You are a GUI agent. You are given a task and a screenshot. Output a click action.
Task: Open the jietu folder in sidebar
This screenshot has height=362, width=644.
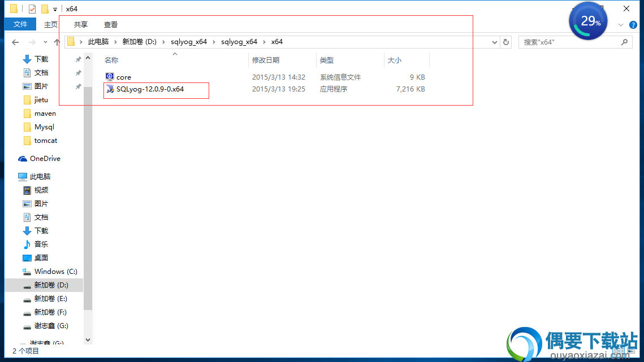pyautogui.click(x=41, y=100)
